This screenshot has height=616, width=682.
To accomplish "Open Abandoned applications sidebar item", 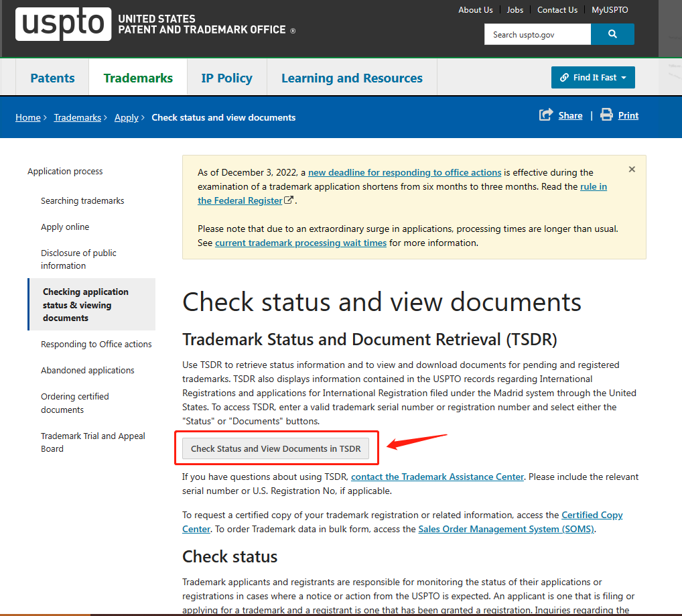I will point(87,370).
